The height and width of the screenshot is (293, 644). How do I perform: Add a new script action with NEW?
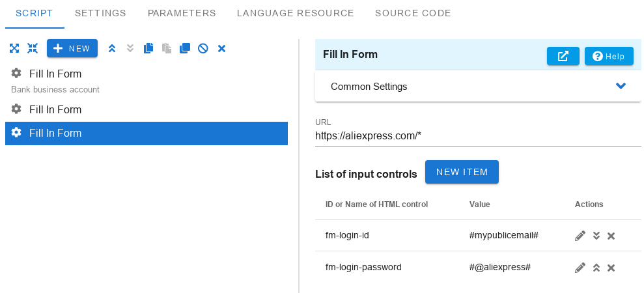[x=72, y=48]
